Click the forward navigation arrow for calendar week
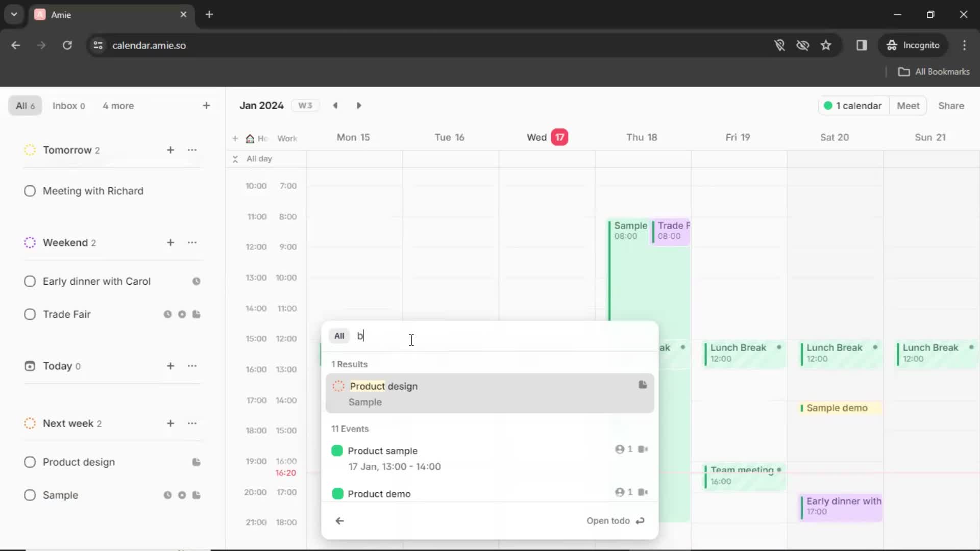The image size is (980, 551). pyautogui.click(x=359, y=105)
